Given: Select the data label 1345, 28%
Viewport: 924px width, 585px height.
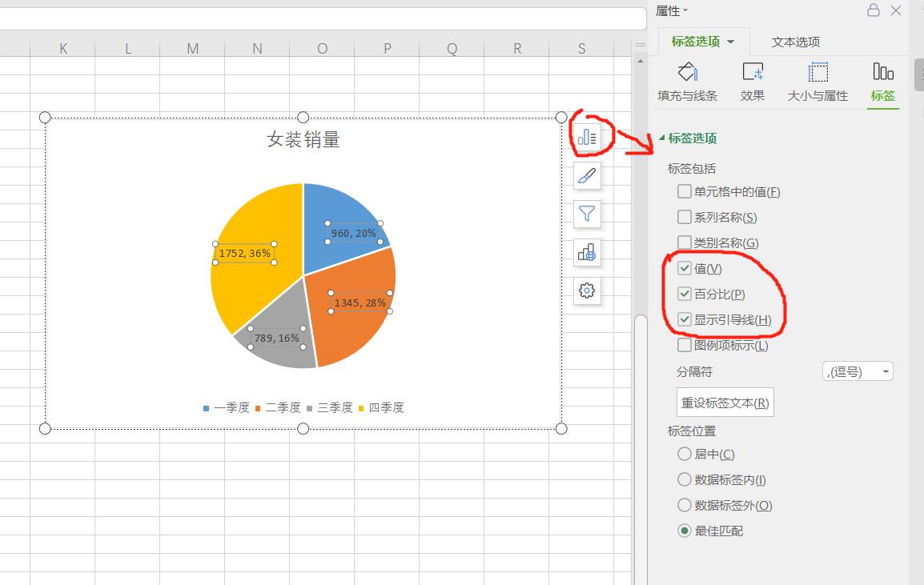Looking at the screenshot, I should [x=360, y=303].
